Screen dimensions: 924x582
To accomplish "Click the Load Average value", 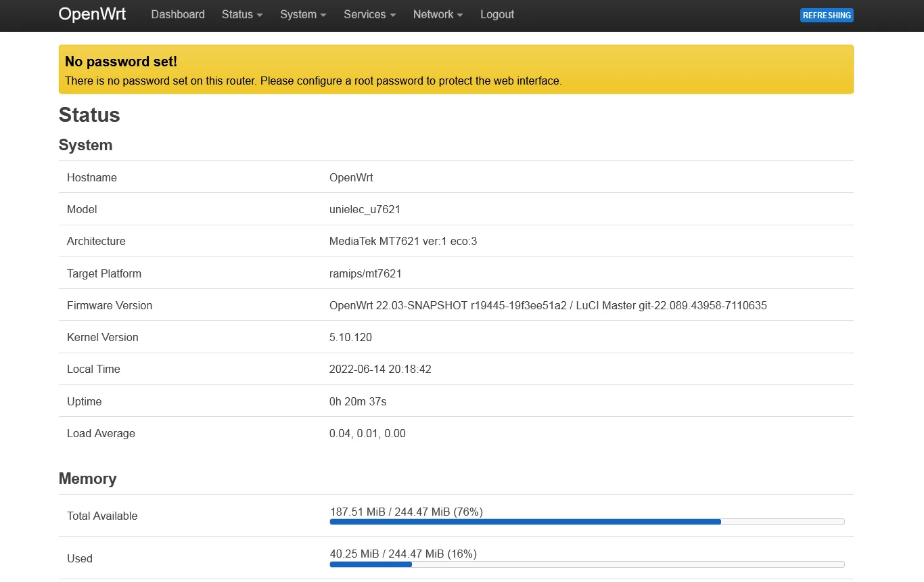I will (x=367, y=433).
